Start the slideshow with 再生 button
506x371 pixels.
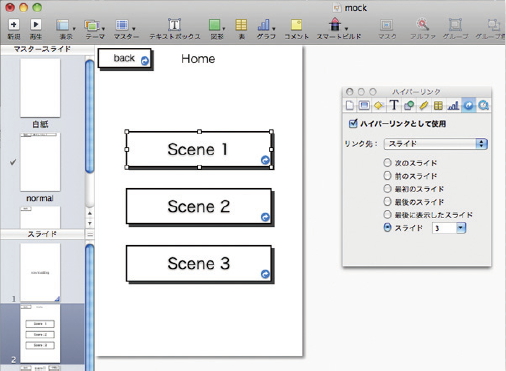click(x=36, y=29)
